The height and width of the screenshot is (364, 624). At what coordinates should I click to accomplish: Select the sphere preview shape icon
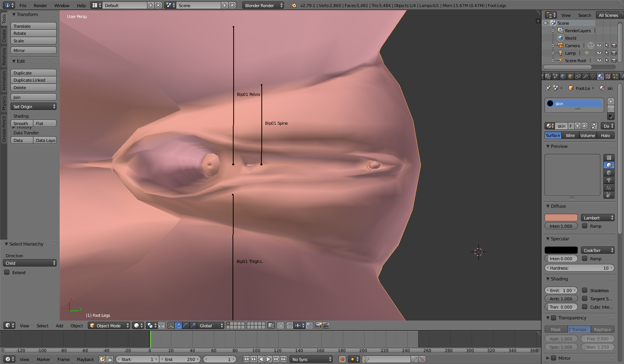[x=609, y=165]
